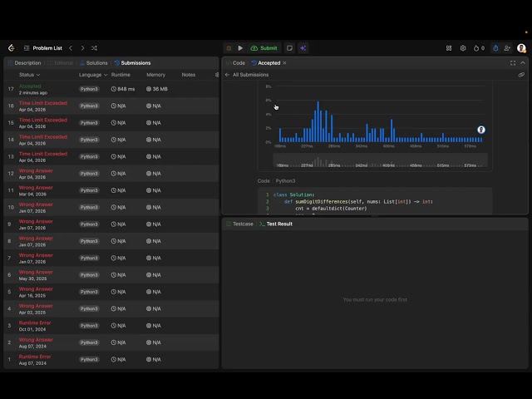Go to previous problem arrow
The height and width of the screenshot is (399, 532).
[71, 48]
